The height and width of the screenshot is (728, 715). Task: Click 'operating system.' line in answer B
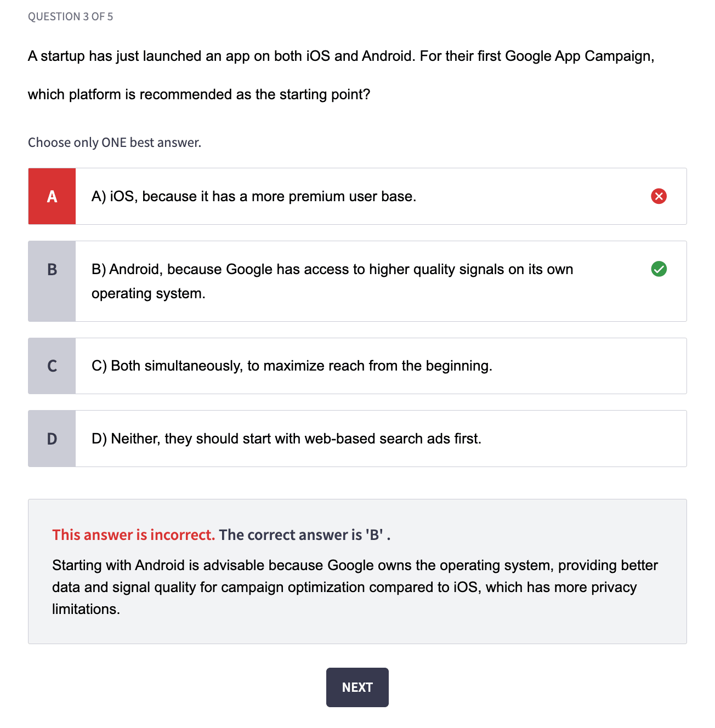(x=149, y=294)
